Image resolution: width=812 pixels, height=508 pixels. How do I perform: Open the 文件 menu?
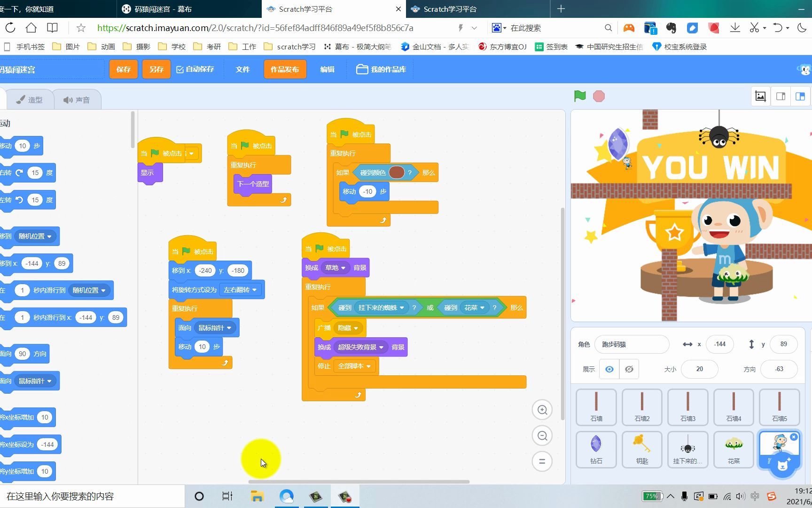[x=242, y=69]
